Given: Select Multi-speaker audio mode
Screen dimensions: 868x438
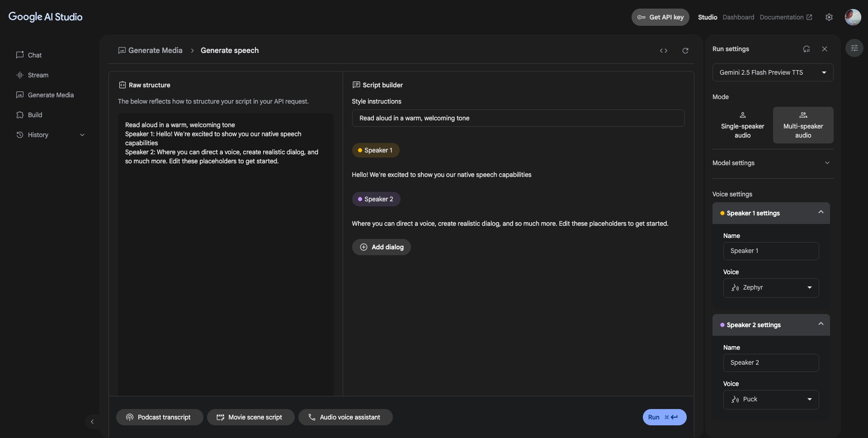Looking at the screenshot, I should click(803, 125).
